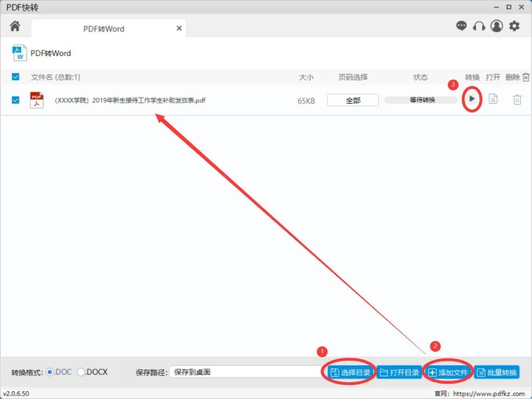
Task: Open customer support headset icon
Action: pos(479,26)
